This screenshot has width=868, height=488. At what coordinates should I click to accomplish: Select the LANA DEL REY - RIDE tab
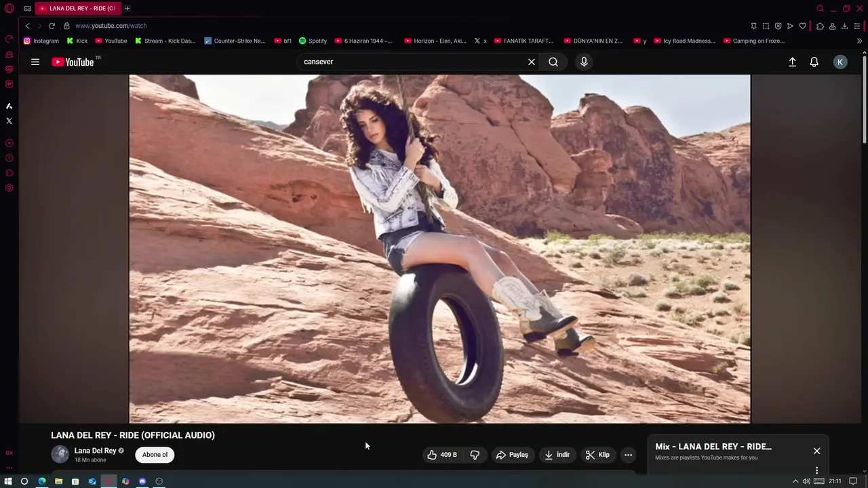[77, 8]
